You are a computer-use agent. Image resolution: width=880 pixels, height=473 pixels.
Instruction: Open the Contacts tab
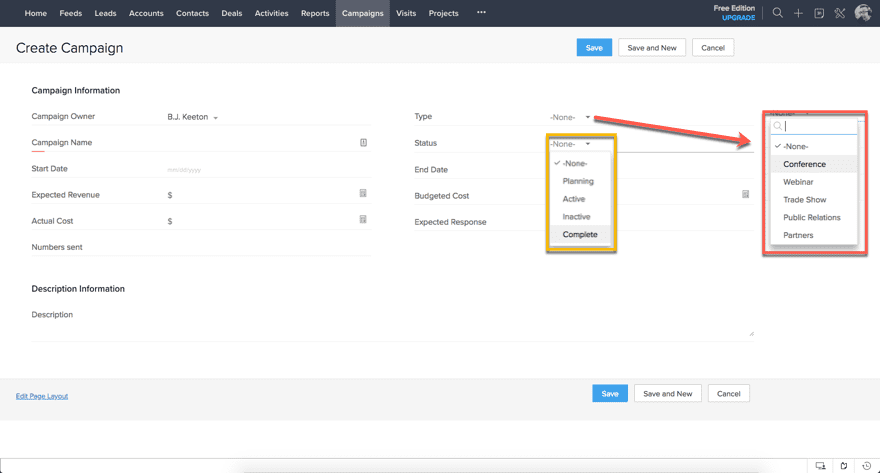coord(192,13)
